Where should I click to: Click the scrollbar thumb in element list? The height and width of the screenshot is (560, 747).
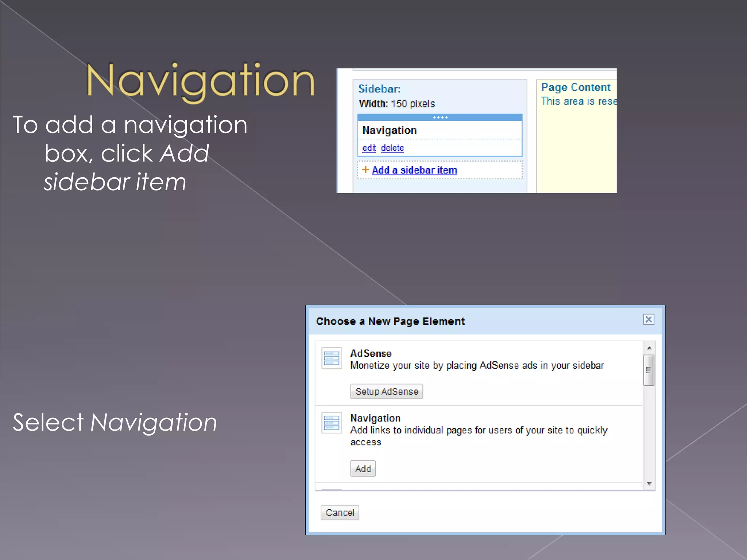[x=649, y=370]
